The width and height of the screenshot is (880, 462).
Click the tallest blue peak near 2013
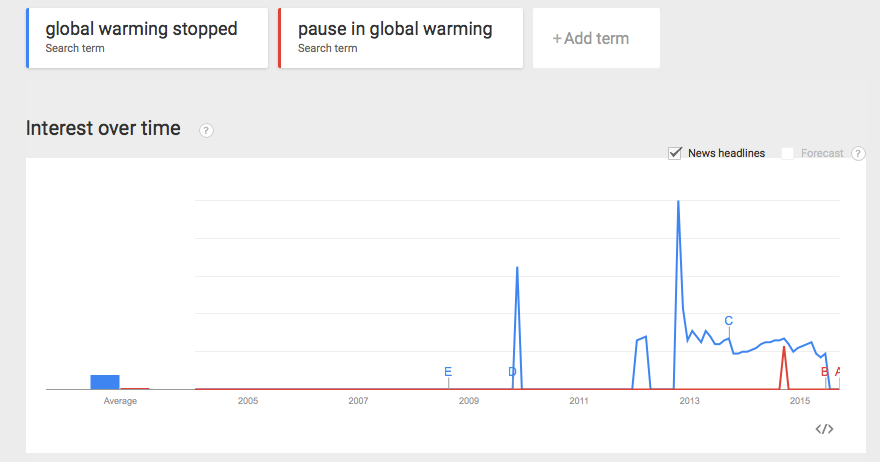point(678,203)
